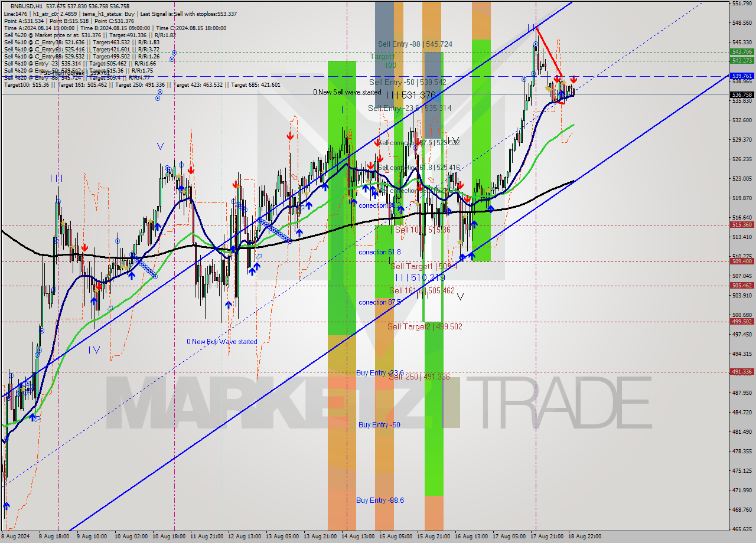
Task: Click the 'Sell %10 @ C_Entry38: 521.636' line
Action: tap(82, 42)
